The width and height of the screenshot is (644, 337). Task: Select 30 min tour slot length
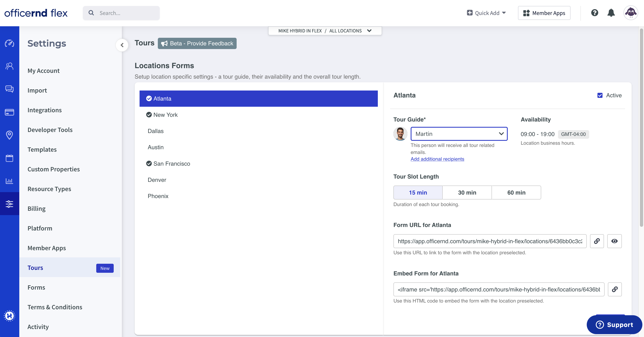467,193
